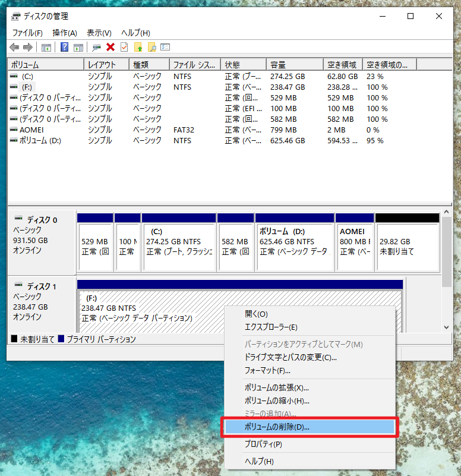Click the back arrow toolbar icon
The image size is (461, 476).
coord(14,48)
